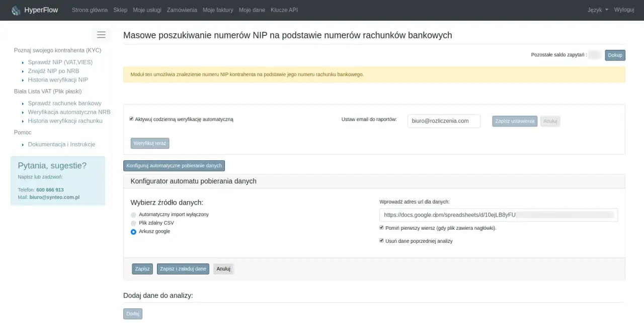Select Plik zdalny CSV radio option
Screen dimensions: 644x327
pos(133,223)
